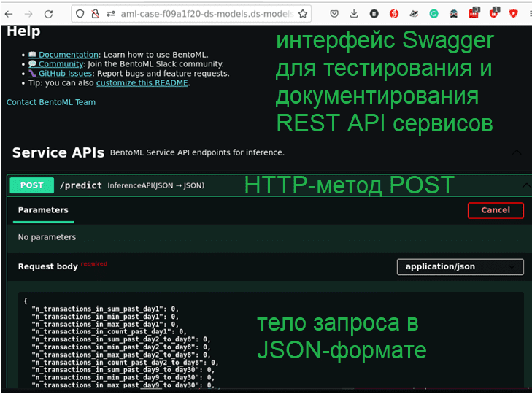Open the Documentation link
Image resolution: width=532 pixels, height=394 pixels.
[68, 55]
